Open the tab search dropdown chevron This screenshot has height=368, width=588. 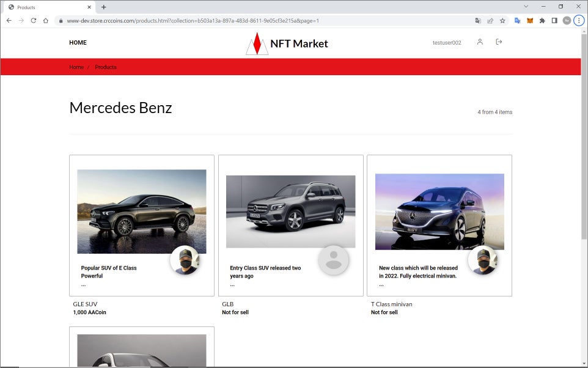click(x=526, y=6)
